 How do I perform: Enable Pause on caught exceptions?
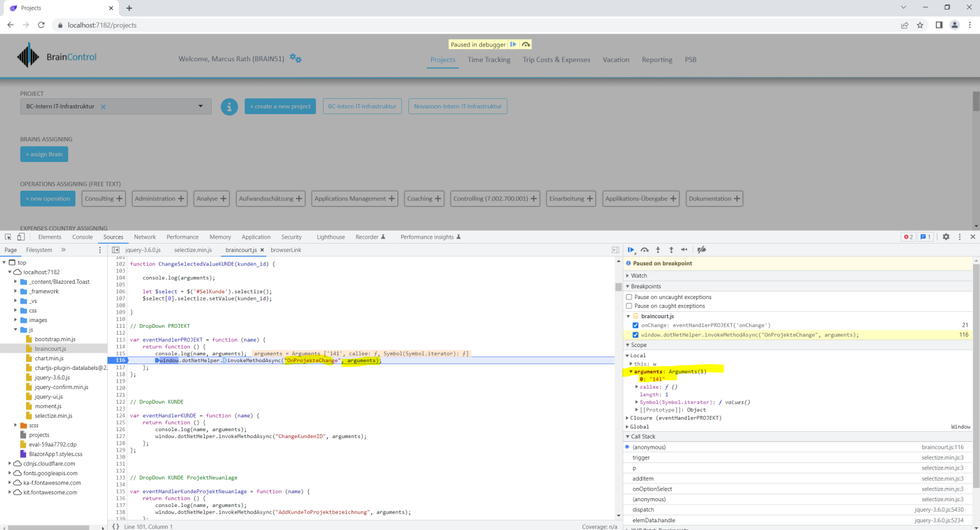click(629, 306)
